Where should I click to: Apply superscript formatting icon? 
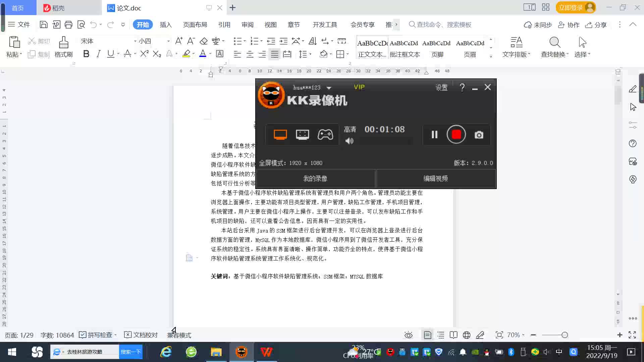[x=144, y=54]
